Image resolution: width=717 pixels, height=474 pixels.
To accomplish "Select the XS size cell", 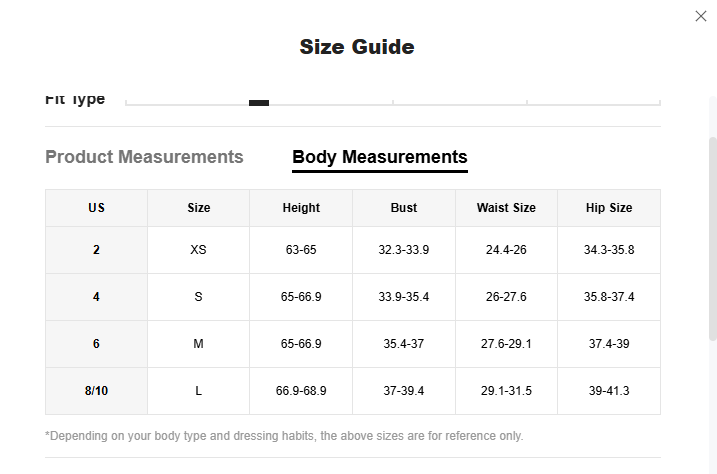I will click(199, 250).
